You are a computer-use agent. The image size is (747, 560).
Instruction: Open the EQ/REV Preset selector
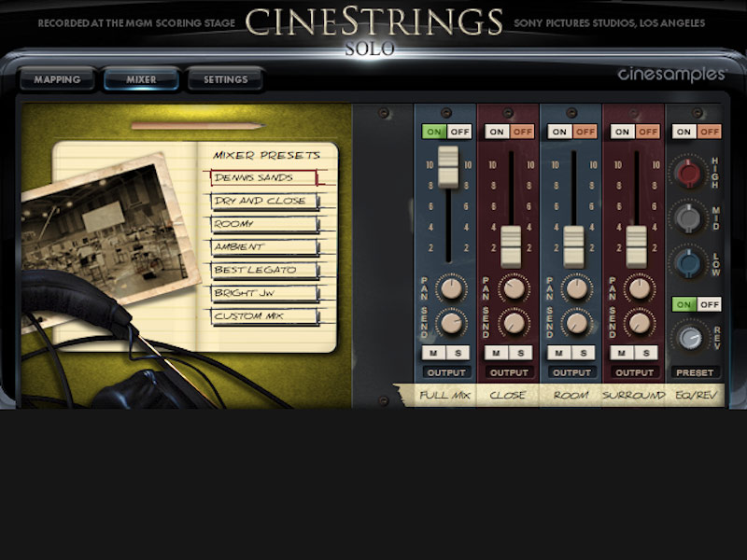point(696,371)
